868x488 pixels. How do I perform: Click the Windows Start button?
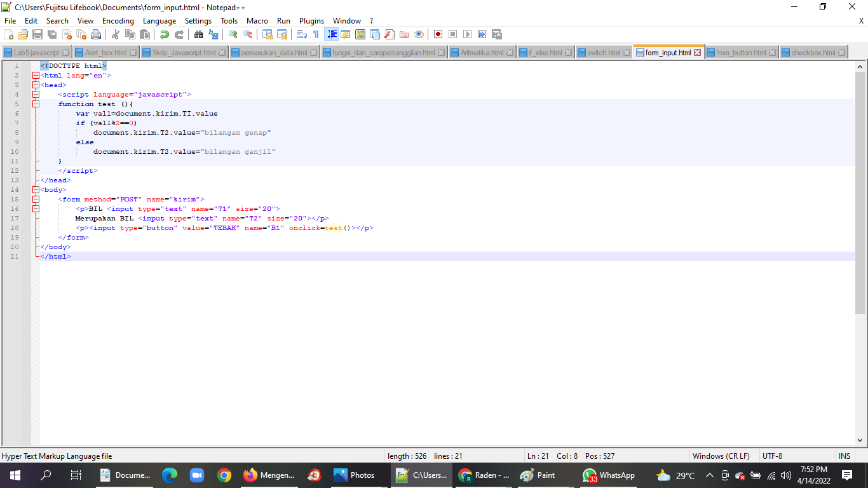(x=15, y=475)
